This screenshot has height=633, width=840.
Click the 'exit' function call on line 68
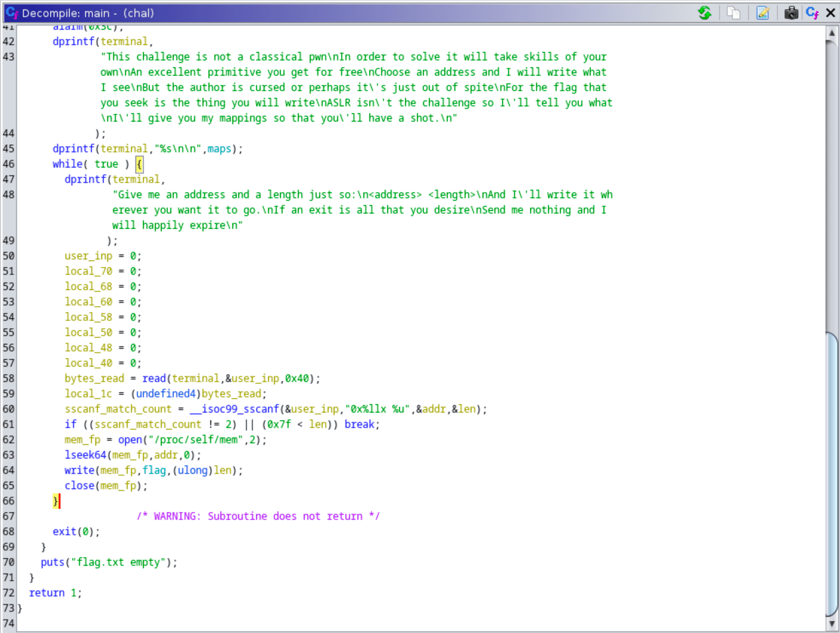(x=65, y=532)
